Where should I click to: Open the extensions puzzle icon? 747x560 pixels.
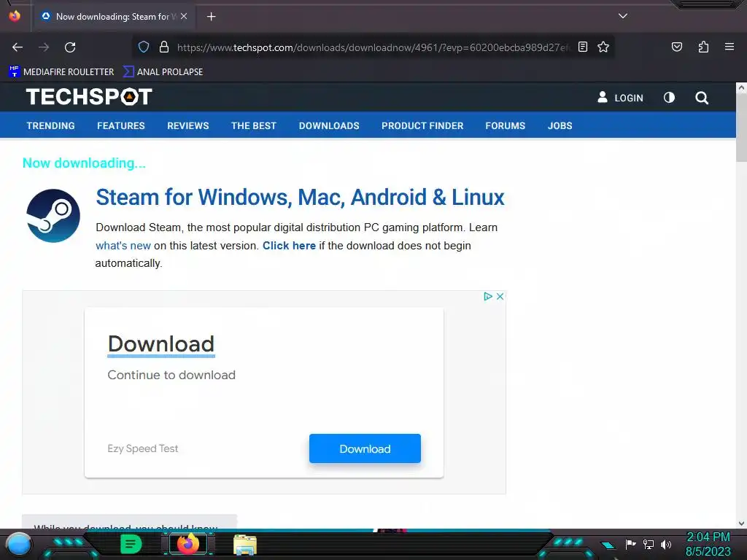pos(703,47)
